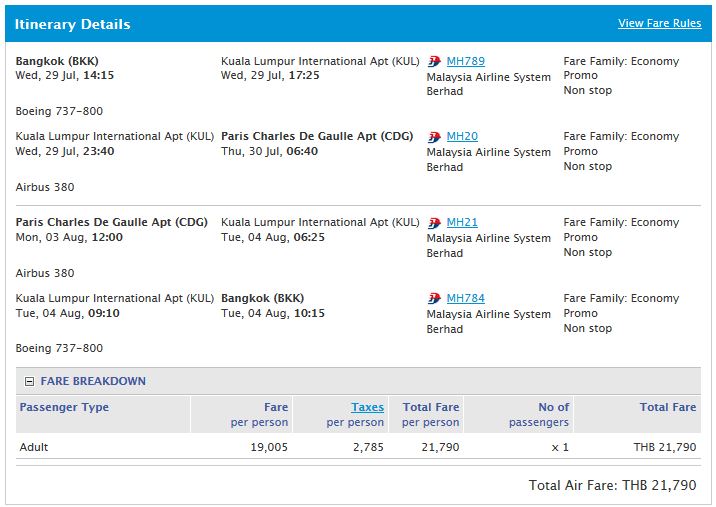The width and height of the screenshot is (716, 507).
Task: Click the Malaysia Airlines logo beside MH21
Action: point(434,222)
